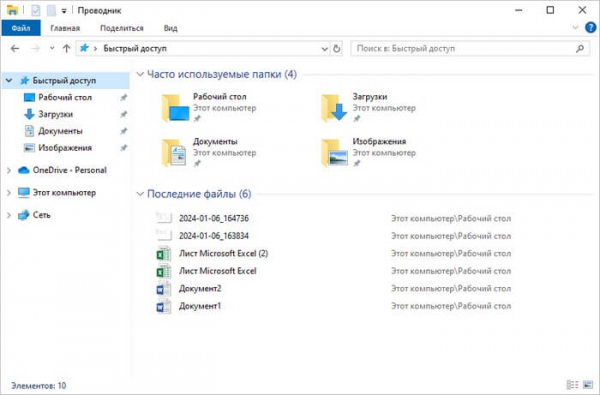This screenshot has width=600, height=395.
Task: Switch to details view in status bar
Action: pos(572,385)
